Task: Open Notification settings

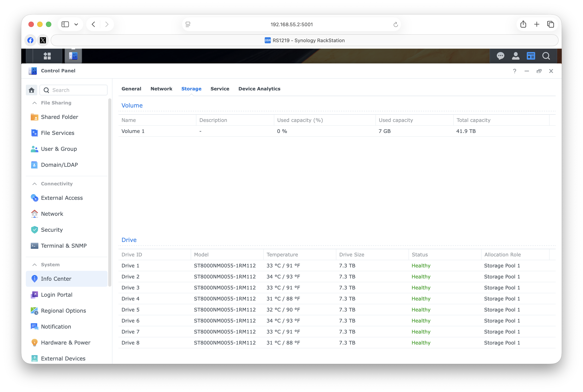Action: click(66, 327)
